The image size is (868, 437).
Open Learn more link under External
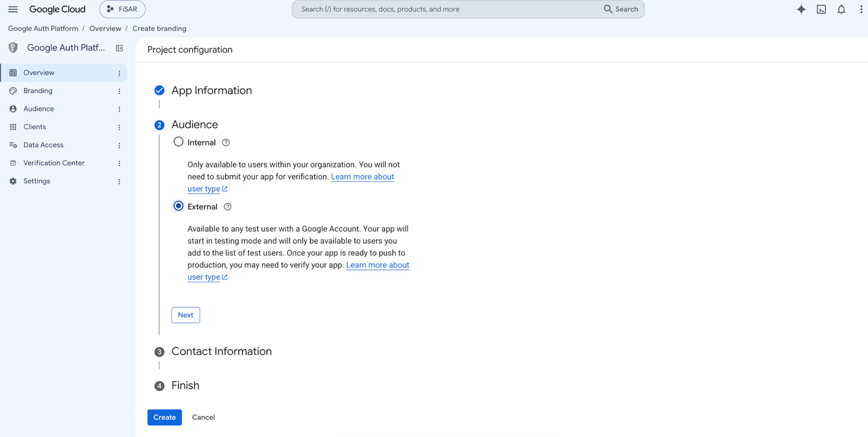[x=377, y=265]
